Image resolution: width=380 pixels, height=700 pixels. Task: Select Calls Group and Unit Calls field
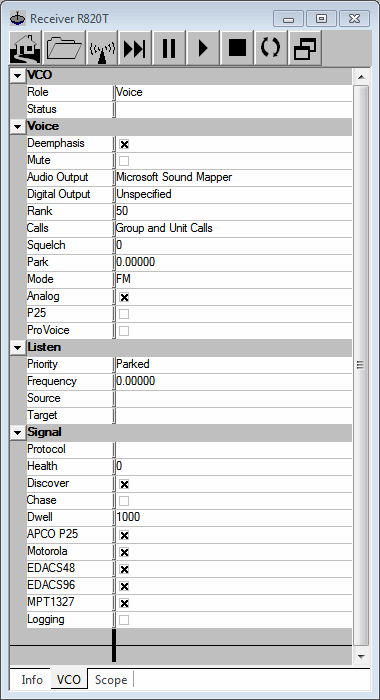[x=233, y=229]
